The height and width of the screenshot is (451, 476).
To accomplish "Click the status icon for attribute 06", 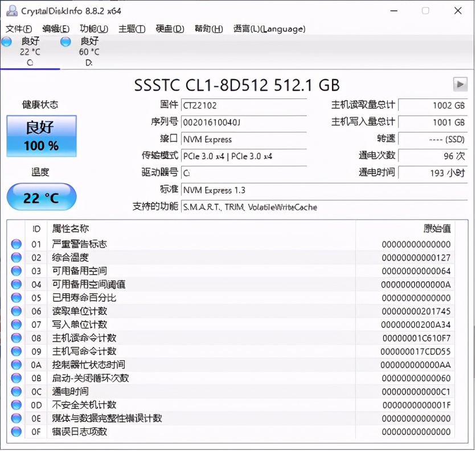I will pos(17,311).
